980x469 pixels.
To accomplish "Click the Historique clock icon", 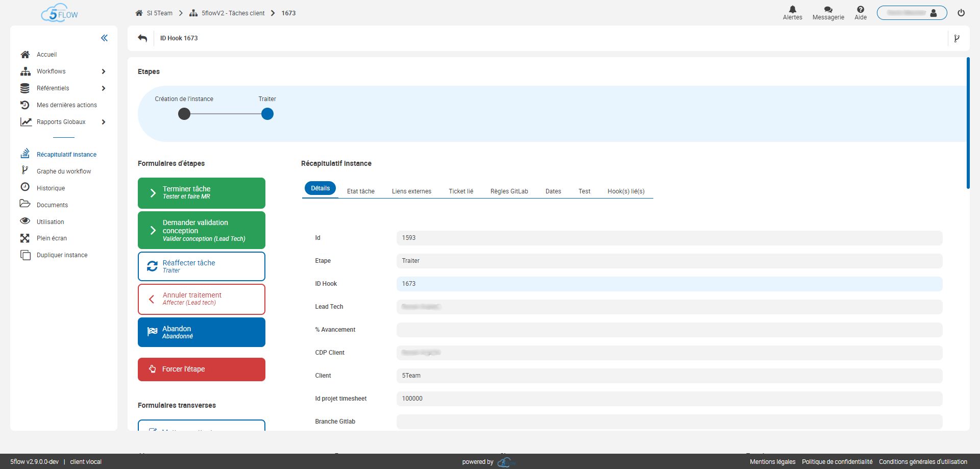I will 25,187.
